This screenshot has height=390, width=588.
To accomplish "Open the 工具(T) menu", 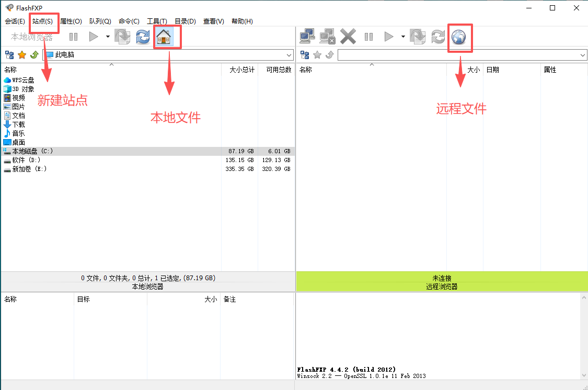I will pyautogui.click(x=157, y=21).
